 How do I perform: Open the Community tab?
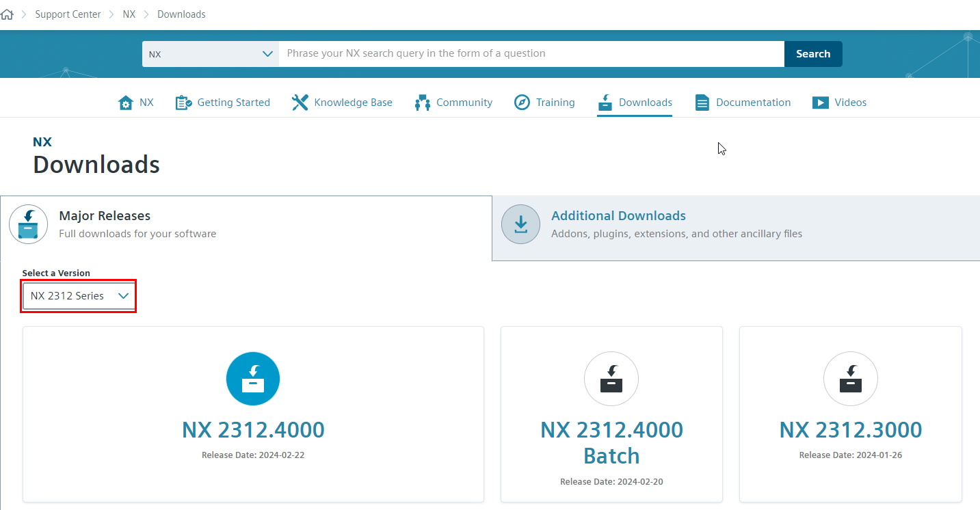453,103
